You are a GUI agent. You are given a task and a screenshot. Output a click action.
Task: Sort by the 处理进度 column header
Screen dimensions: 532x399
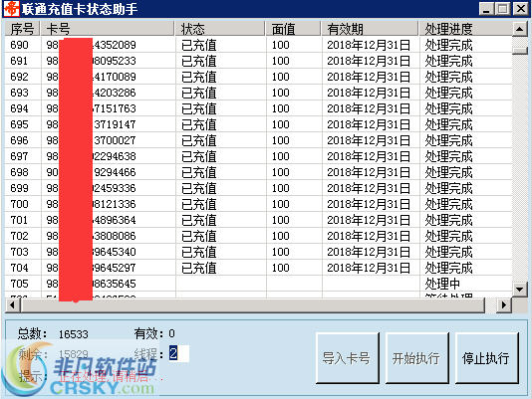465,29
